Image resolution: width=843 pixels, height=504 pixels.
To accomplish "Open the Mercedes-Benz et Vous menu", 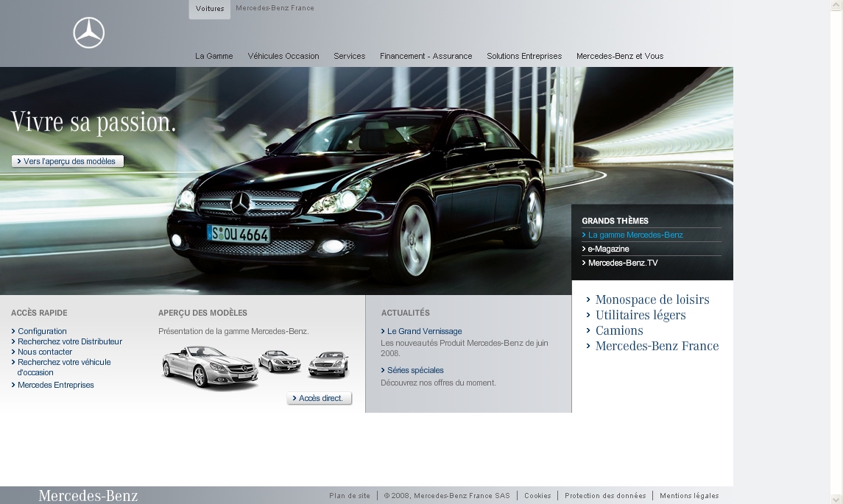I will [620, 56].
